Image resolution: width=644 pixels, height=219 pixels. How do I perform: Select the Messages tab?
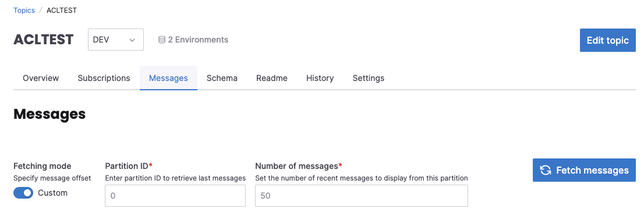pos(168,78)
